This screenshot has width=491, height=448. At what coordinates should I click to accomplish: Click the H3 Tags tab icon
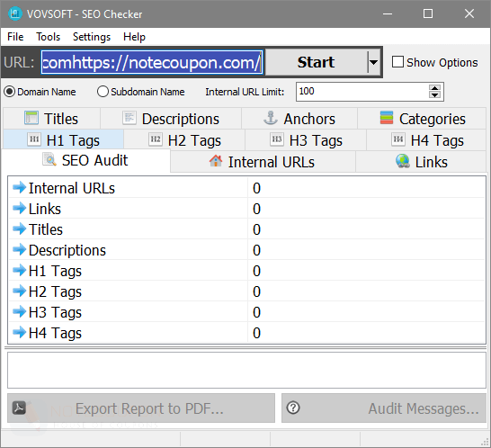[x=277, y=139]
